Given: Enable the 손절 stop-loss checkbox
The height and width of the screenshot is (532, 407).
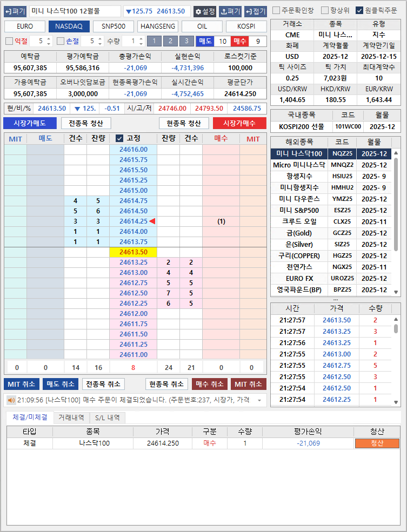Looking at the screenshot, I should pos(61,41).
